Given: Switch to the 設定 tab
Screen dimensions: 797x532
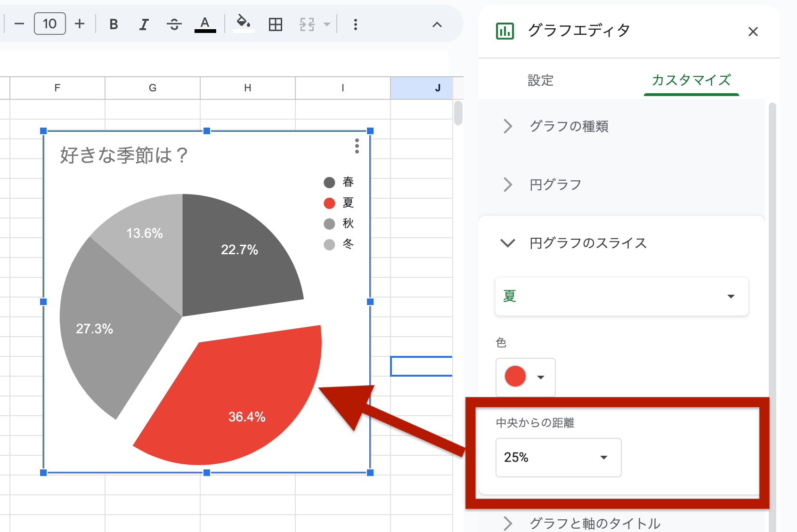Looking at the screenshot, I should point(540,81).
